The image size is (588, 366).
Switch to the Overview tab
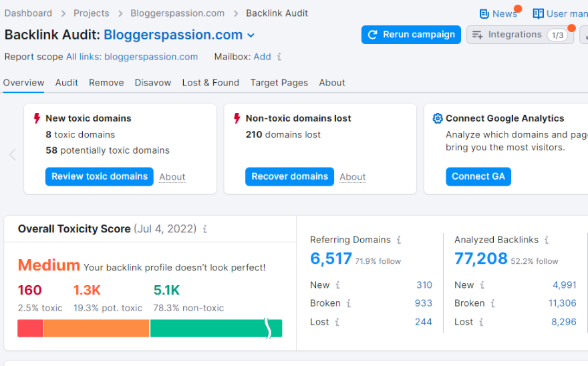click(x=23, y=83)
